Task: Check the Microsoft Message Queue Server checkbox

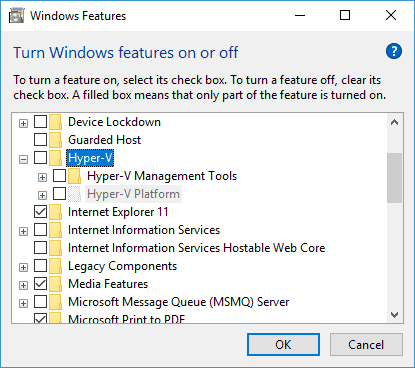Action: click(40, 302)
